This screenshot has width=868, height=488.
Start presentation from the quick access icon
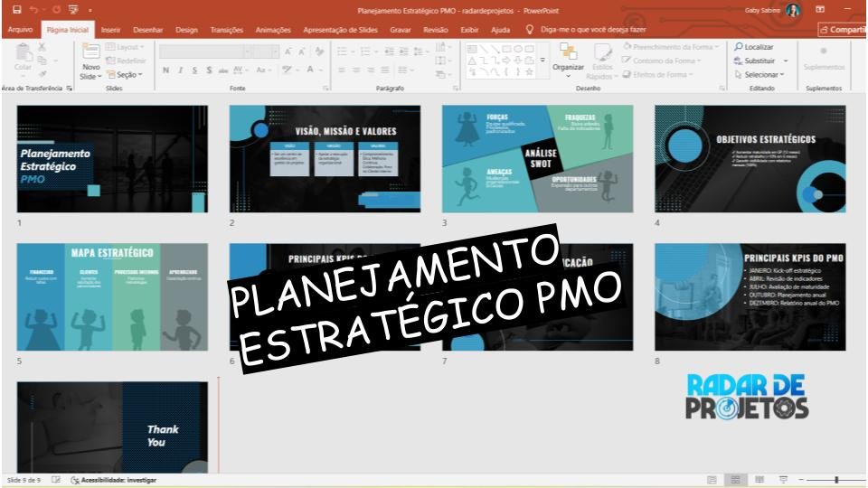point(74,10)
